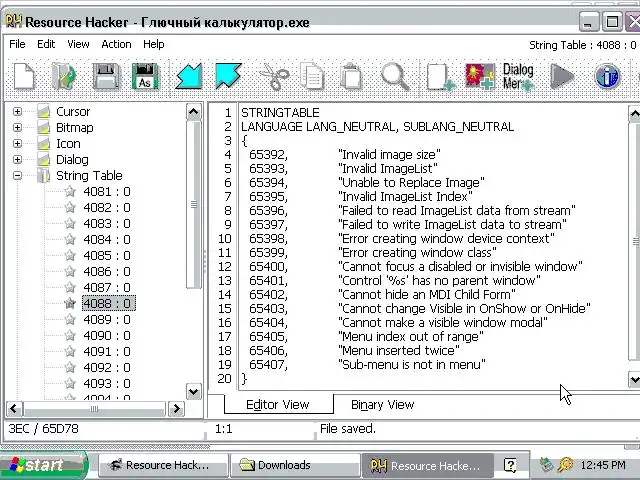The width and height of the screenshot is (640, 480).
Task: Click the text "Invalid image size"
Action: 389,155
